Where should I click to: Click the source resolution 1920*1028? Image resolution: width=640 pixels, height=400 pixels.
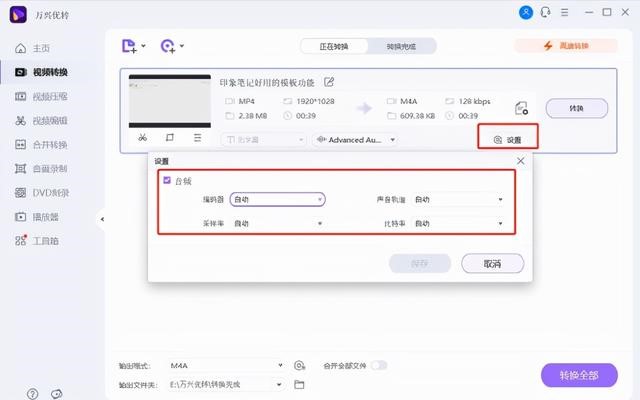coord(315,101)
